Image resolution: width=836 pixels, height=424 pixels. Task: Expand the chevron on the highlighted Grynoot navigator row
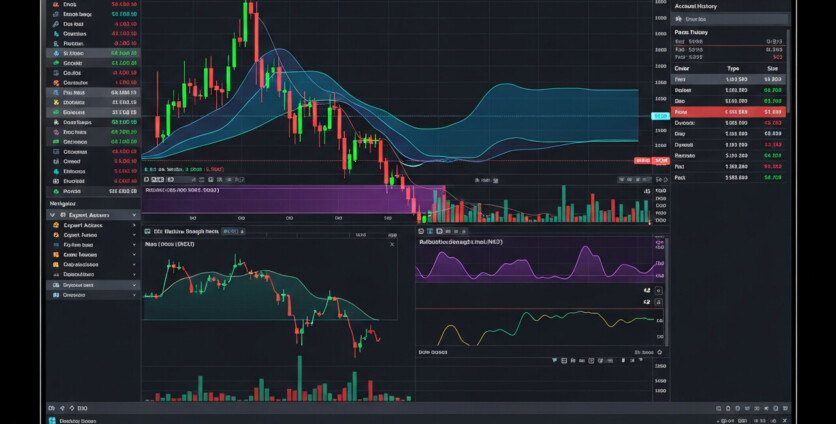coord(134,285)
